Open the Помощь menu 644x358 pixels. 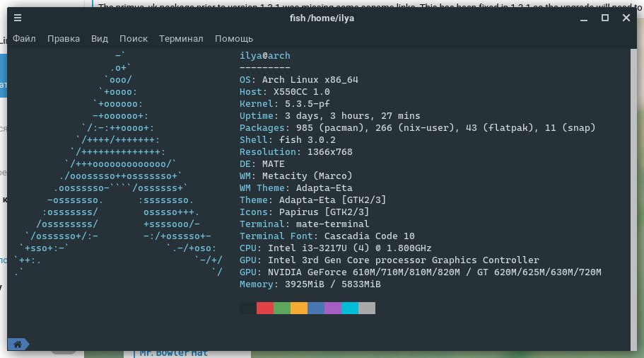coord(234,39)
